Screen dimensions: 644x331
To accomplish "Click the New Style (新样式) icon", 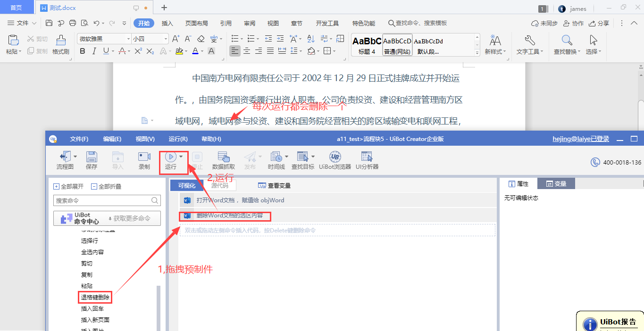I will [x=495, y=40].
